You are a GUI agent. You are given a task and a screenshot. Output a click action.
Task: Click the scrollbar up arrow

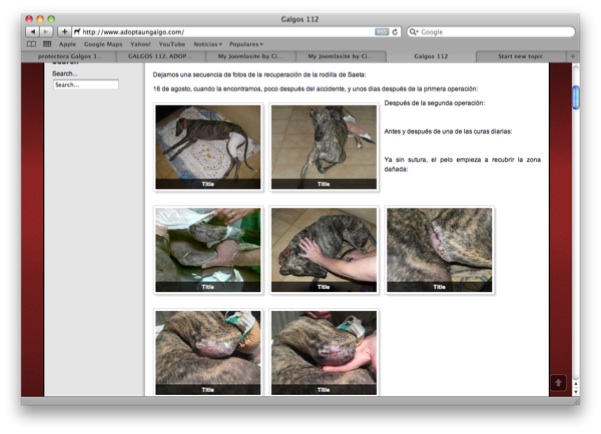[x=575, y=383]
